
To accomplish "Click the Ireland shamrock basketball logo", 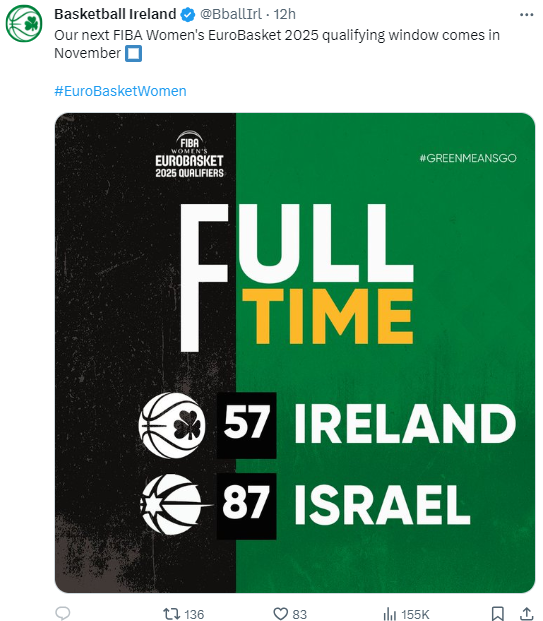I will pos(172,426).
